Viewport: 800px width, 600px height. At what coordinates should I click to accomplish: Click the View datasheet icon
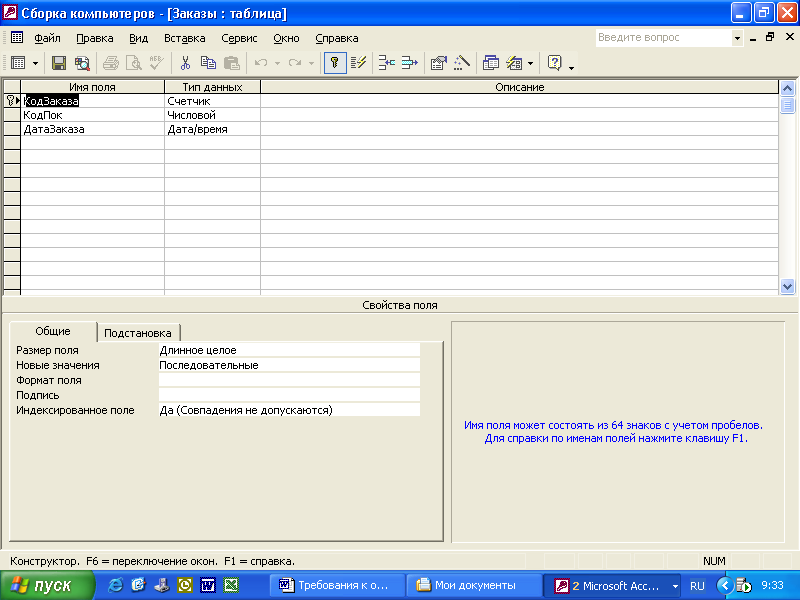[18, 63]
